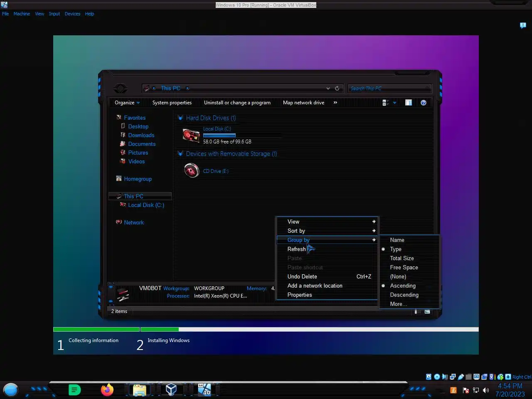Expand the View submenu

click(327, 222)
